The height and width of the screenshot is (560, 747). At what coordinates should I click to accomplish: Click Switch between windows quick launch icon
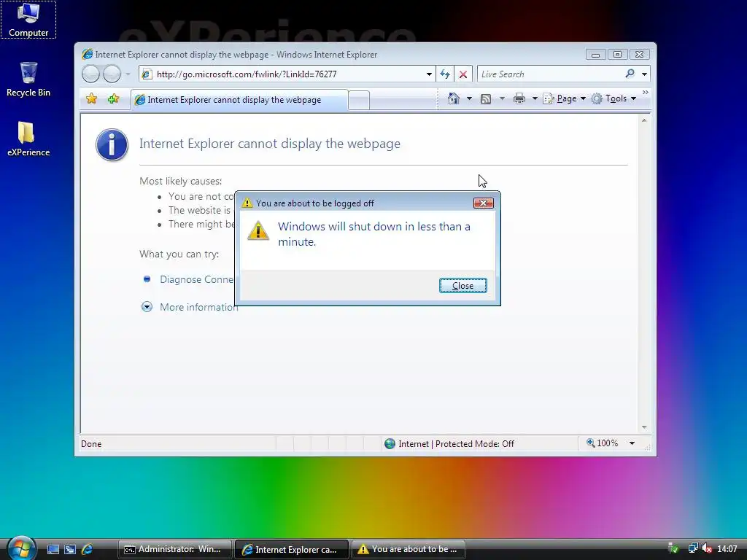click(x=70, y=550)
